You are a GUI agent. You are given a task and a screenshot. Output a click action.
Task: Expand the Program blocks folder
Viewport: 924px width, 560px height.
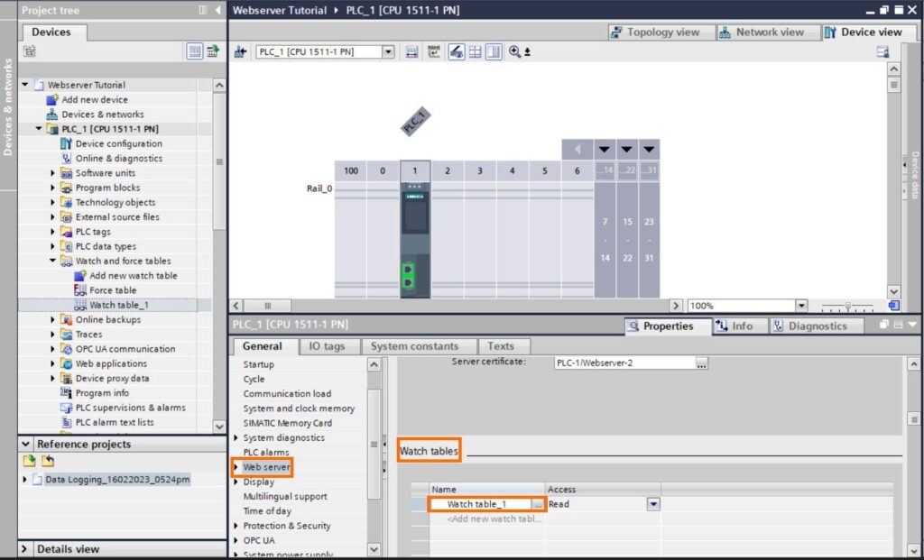(x=52, y=188)
